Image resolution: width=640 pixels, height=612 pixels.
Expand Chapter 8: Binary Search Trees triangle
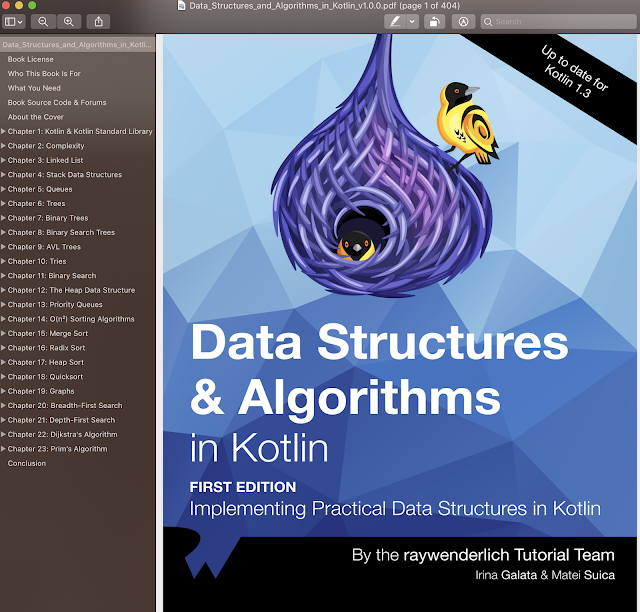3,232
